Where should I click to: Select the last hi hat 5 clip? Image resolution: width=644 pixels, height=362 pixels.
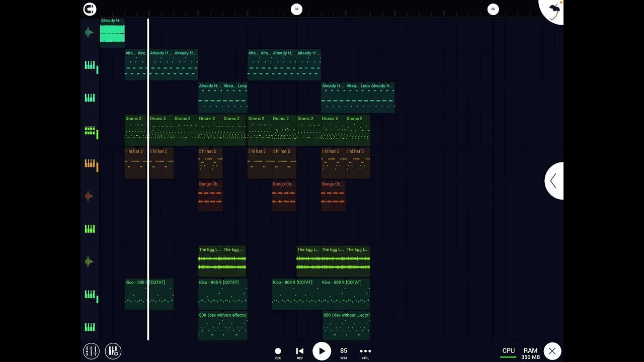click(358, 163)
